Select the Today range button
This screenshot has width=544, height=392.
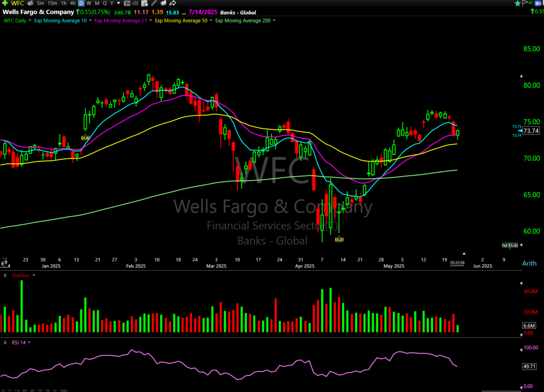[63, 390]
